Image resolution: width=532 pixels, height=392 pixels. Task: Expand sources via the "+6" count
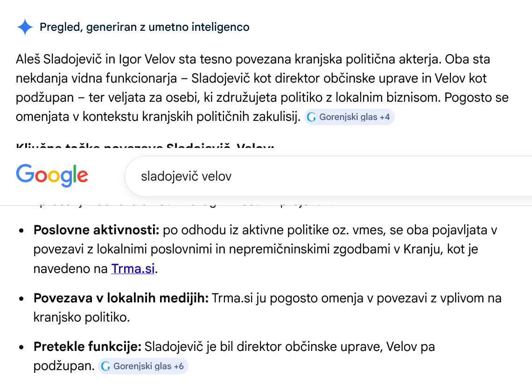[x=178, y=366]
